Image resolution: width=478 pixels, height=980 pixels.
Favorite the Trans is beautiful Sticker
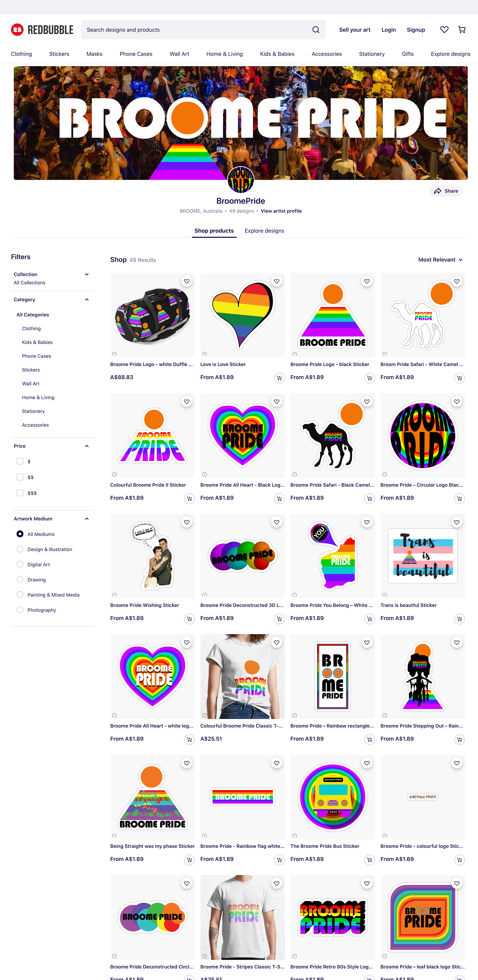point(457,522)
